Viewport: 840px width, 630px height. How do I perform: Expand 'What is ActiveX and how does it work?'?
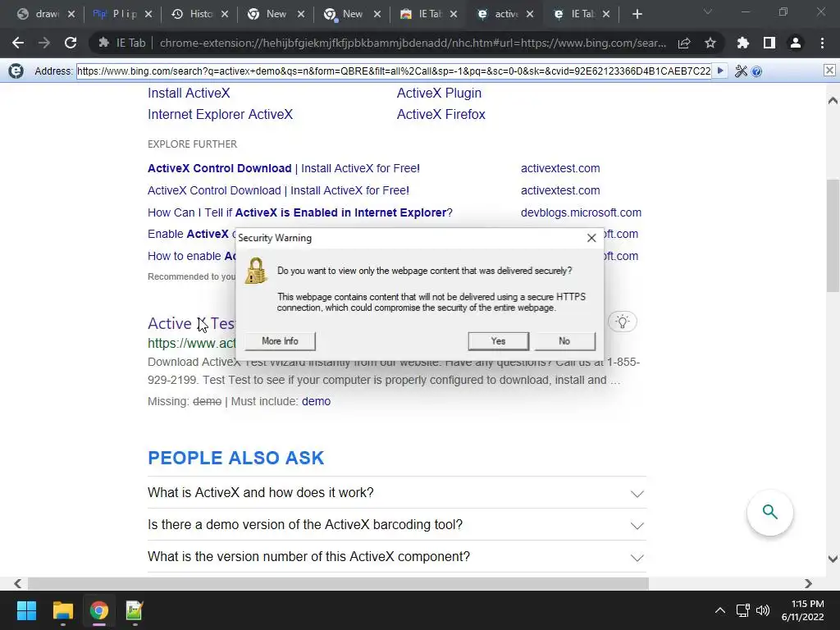click(397, 493)
